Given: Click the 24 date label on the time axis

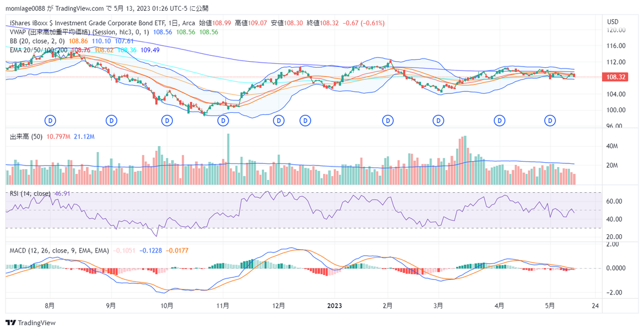Looking at the screenshot, I should tap(595, 306).
